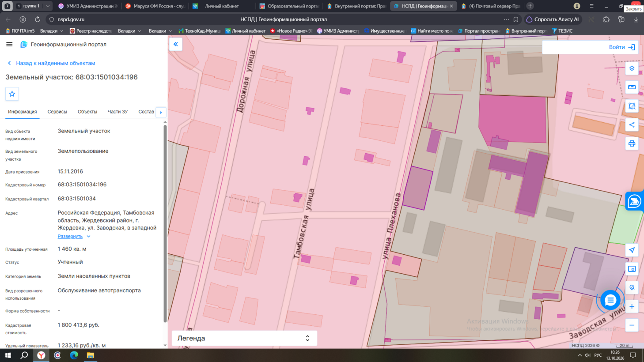The width and height of the screenshot is (644, 362).
Task: Open the first Вкладки bookmarks folder
Action: tap(52, 31)
